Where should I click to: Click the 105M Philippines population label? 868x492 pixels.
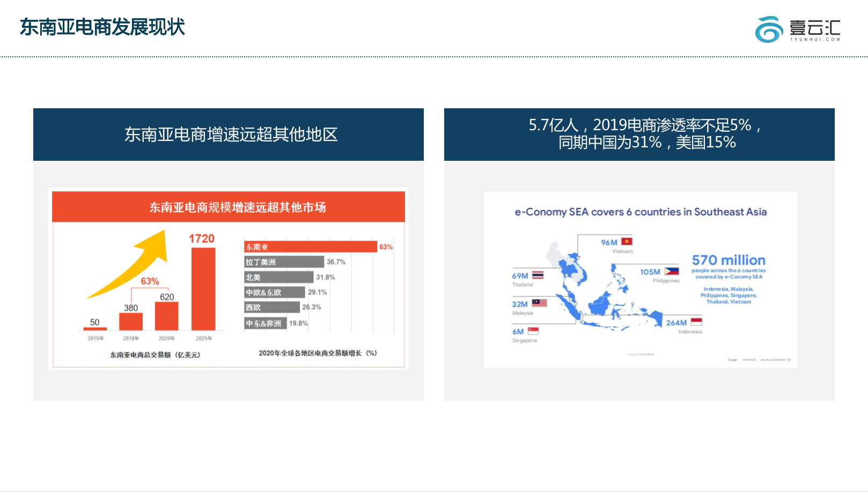[x=650, y=272]
